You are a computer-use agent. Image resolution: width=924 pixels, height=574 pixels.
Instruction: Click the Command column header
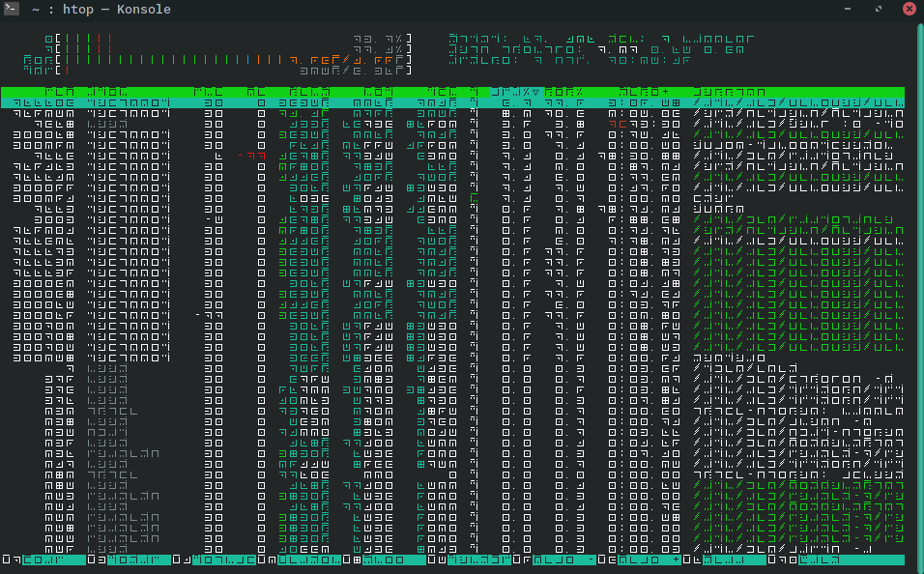coord(727,91)
